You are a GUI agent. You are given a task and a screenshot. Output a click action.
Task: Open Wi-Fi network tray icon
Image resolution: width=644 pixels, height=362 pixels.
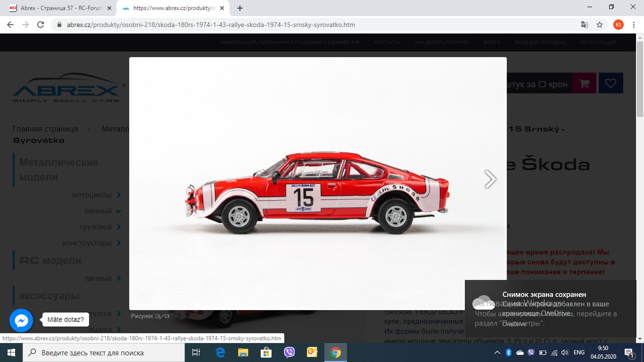click(x=554, y=352)
